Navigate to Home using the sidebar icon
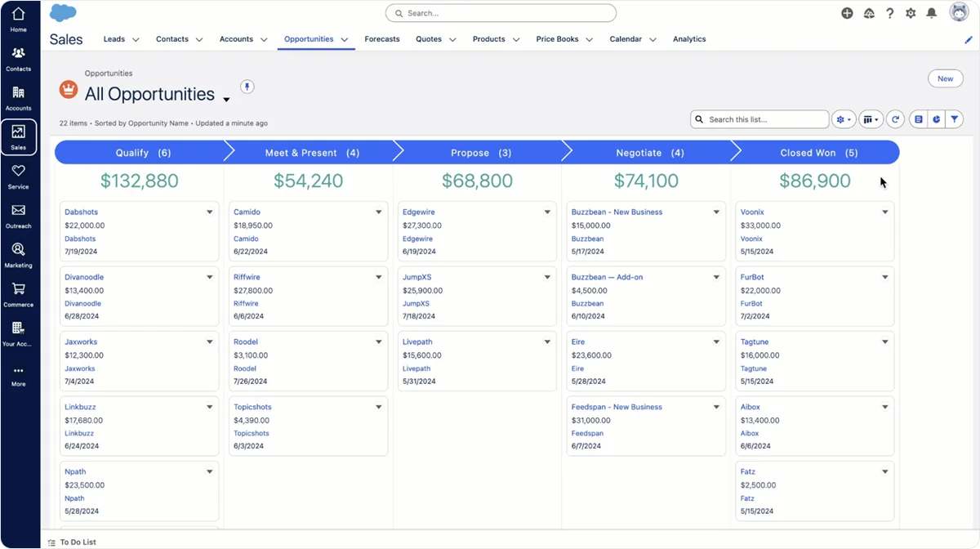The image size is (980, 549). 19,16
